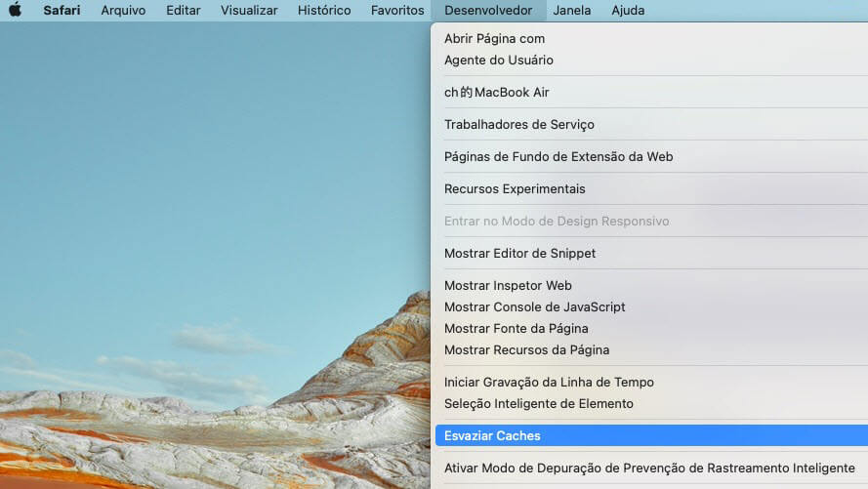This screenshot has height=489, width=868.
Task: Open the Arquivo menu
Action: coord(123,10)
